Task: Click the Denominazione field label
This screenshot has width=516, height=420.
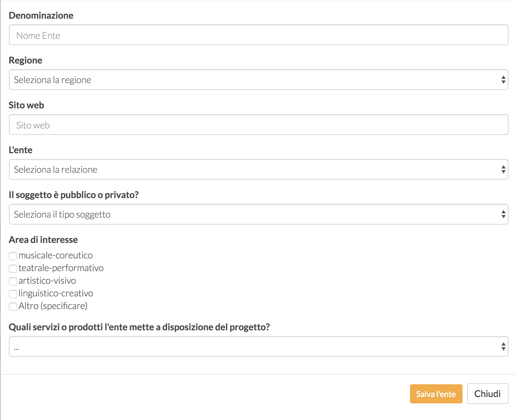Action: point(41,16)
